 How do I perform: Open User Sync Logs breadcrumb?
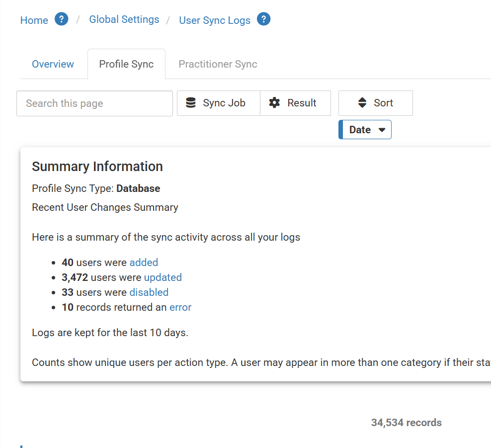(x=215, y=20)
